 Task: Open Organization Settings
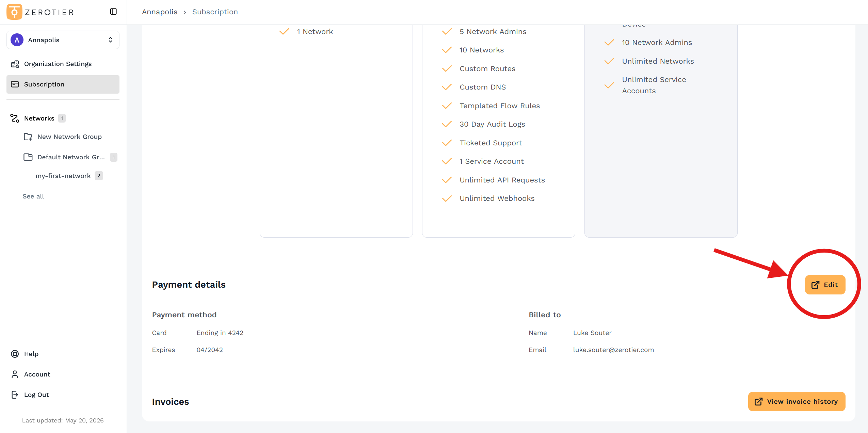coord(63,64)
